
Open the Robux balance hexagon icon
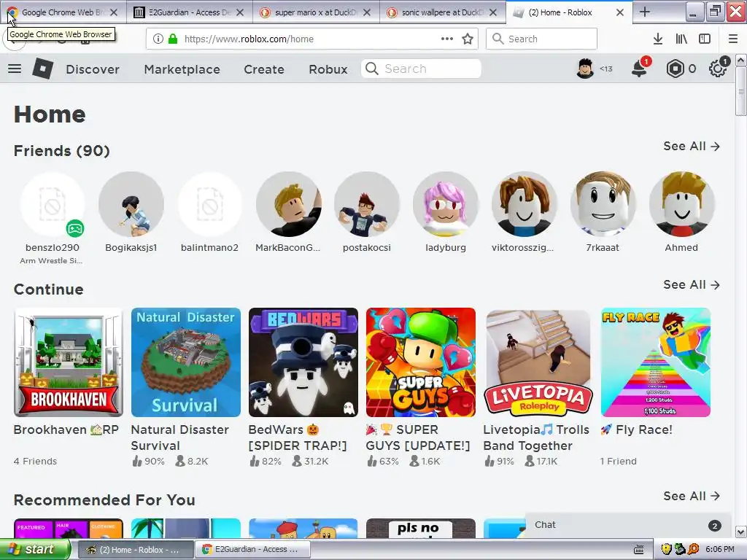coord(675,69)
